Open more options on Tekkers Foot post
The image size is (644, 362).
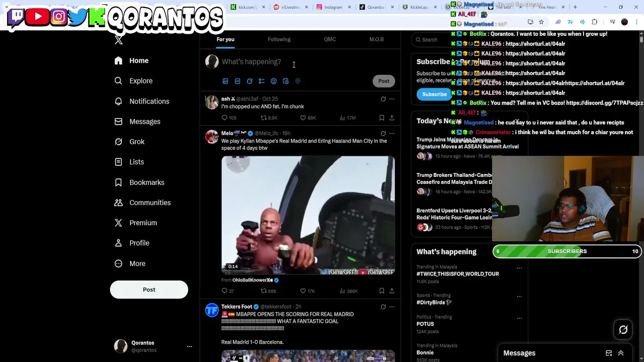pos(392,307)
